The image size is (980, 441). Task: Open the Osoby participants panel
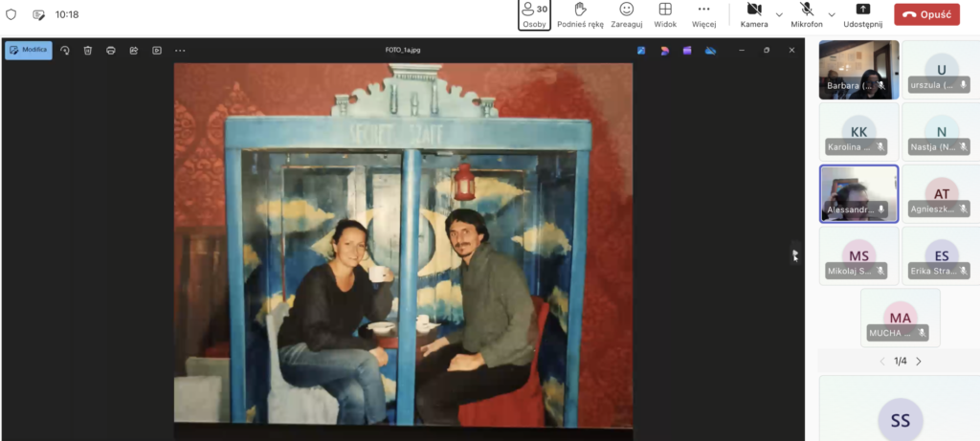534,14
